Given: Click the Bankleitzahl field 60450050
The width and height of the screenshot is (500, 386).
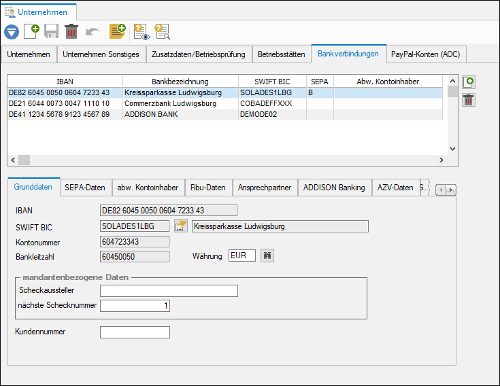Looking at the screenshot, I should click(x=135, y=257).
